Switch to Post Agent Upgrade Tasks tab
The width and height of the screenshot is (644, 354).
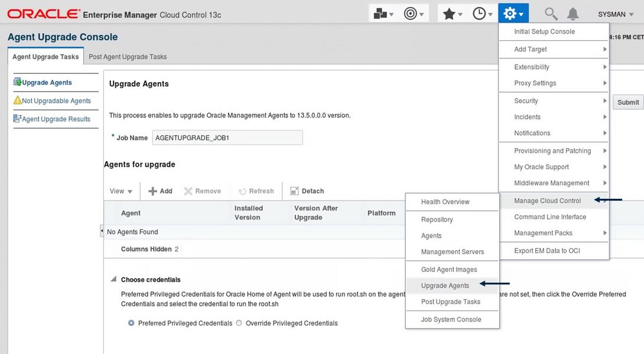coord(128,57)
